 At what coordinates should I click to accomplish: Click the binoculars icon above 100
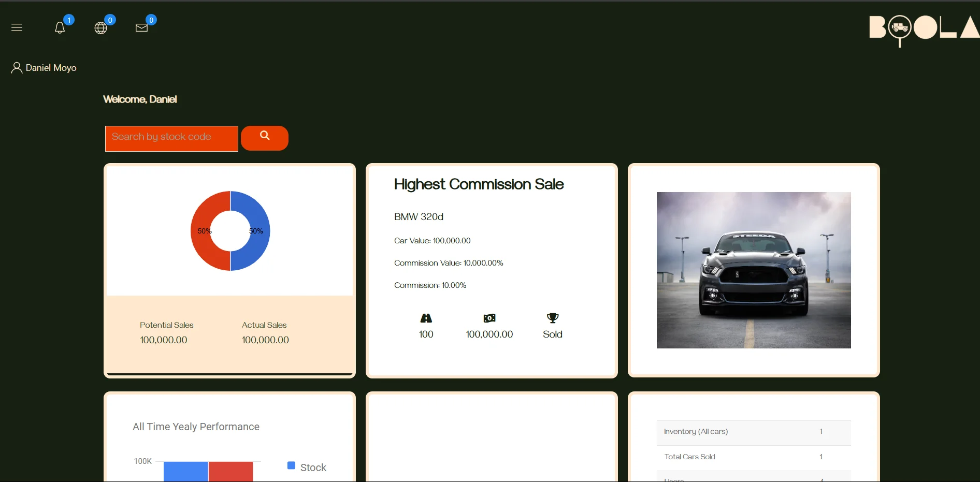point(426,318)
